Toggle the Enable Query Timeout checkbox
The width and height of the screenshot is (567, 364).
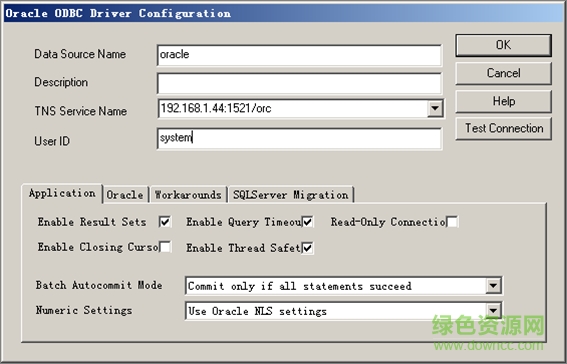[x=307, y=222]
